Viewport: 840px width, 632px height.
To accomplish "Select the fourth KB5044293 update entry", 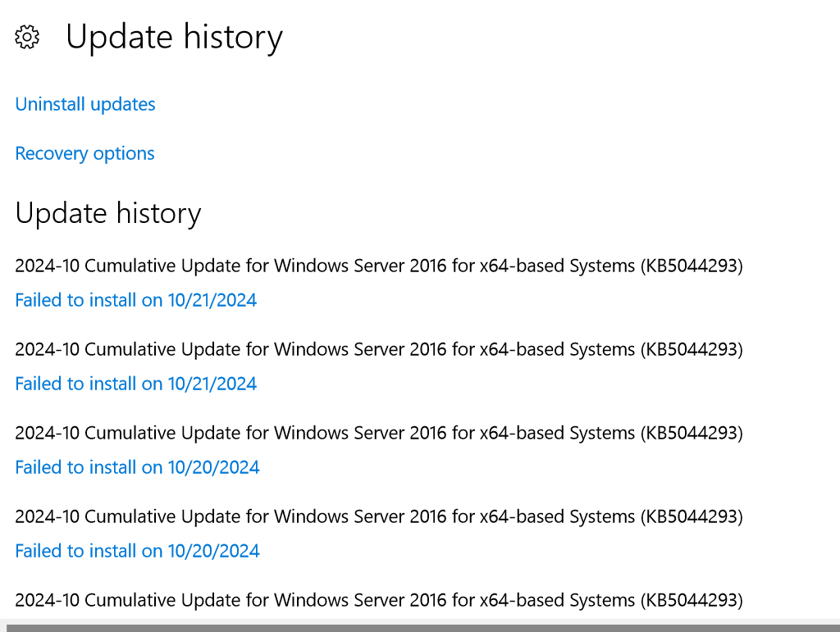I will click(x=378, y=516).
